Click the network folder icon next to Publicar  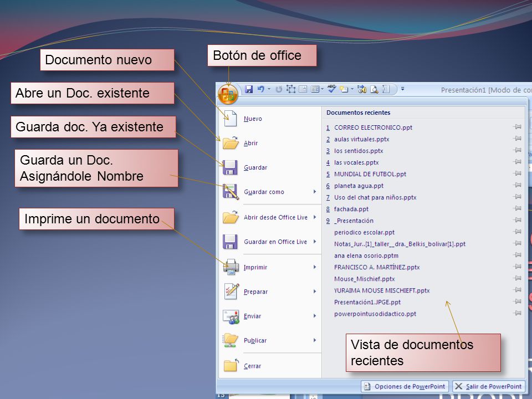click(x=231, y=341)
